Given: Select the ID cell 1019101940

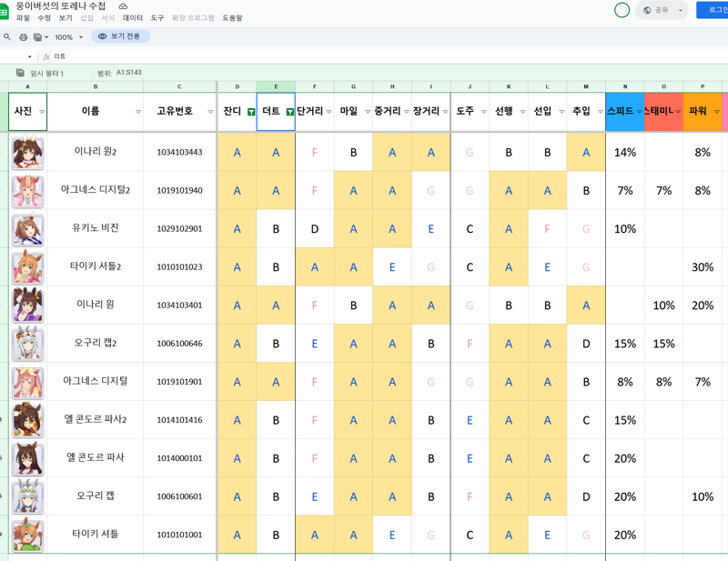Looking at the screenshot, I should click(179, 190).
